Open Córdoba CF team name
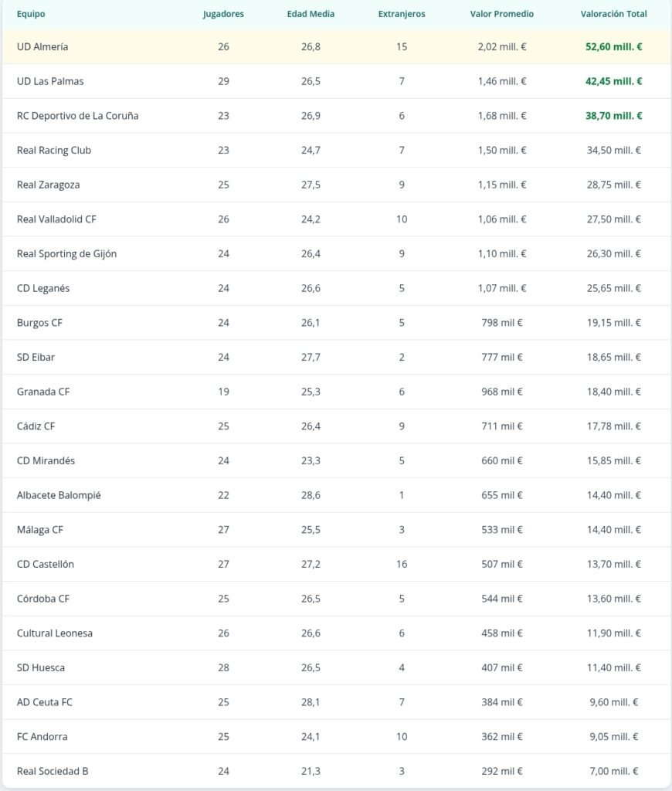Viewport: 672px width, 791px height. pyautogui.click(x=43, y=599)
